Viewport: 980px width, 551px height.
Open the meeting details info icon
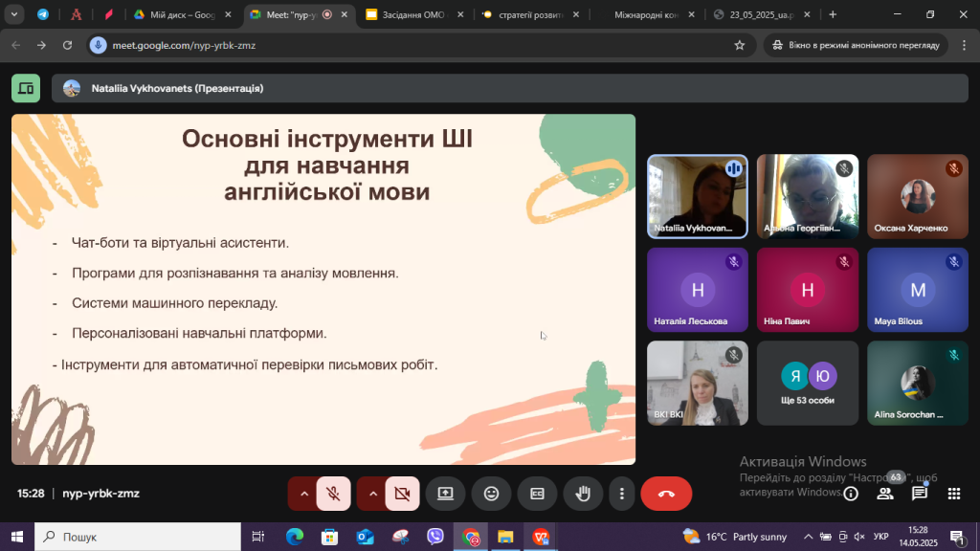(x=851, y=494)
